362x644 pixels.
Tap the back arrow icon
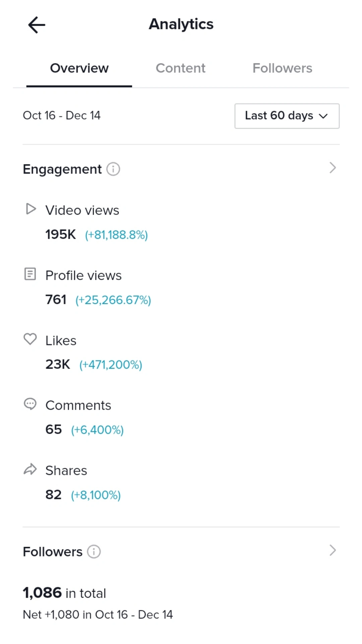37,25
